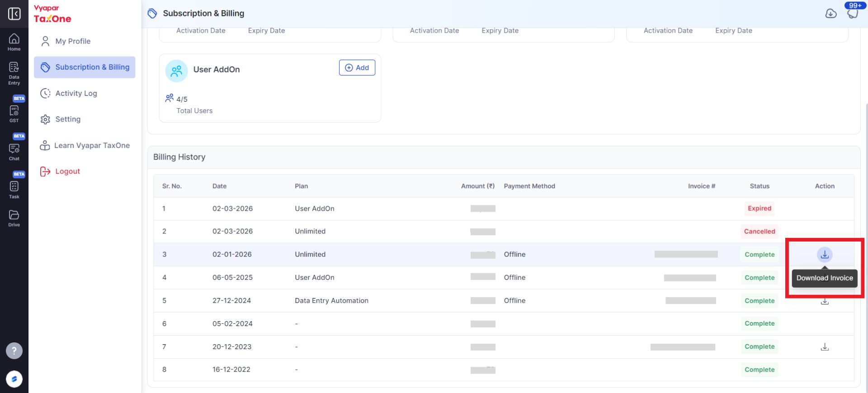Click the User AddOn people icon
This screenshot has width=868, height=393.
176,71
